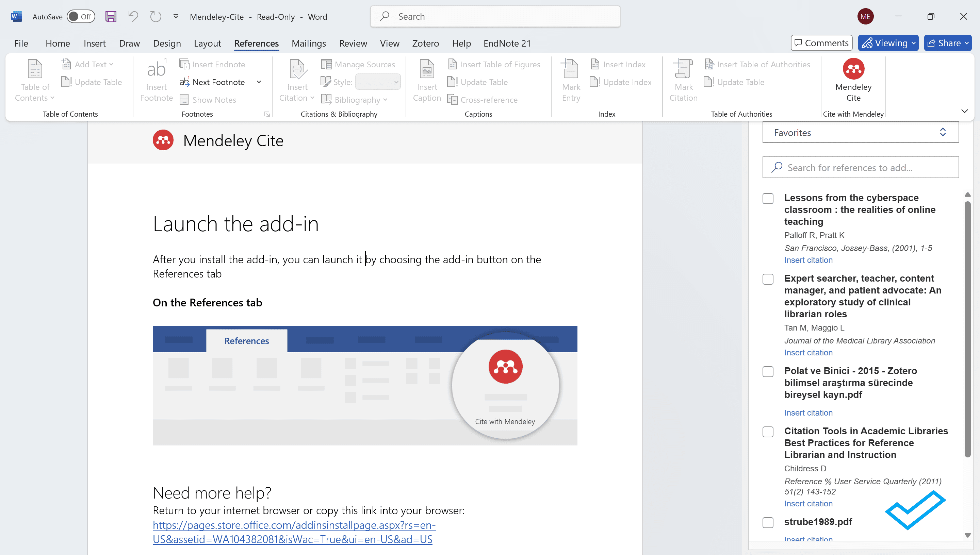The image size is (980, 555).
Task: Check 'Citation Tools in Academic Libraries' box
Action: pos(768,432)
